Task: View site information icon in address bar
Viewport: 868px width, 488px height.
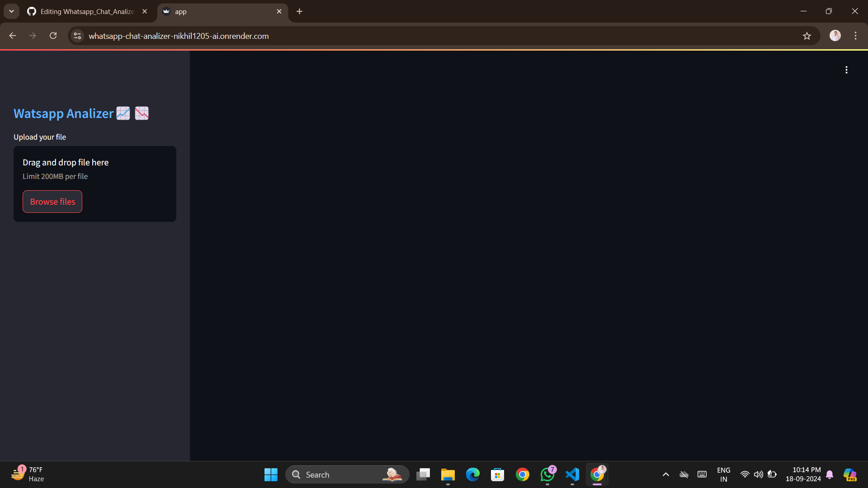Action: 77,36
